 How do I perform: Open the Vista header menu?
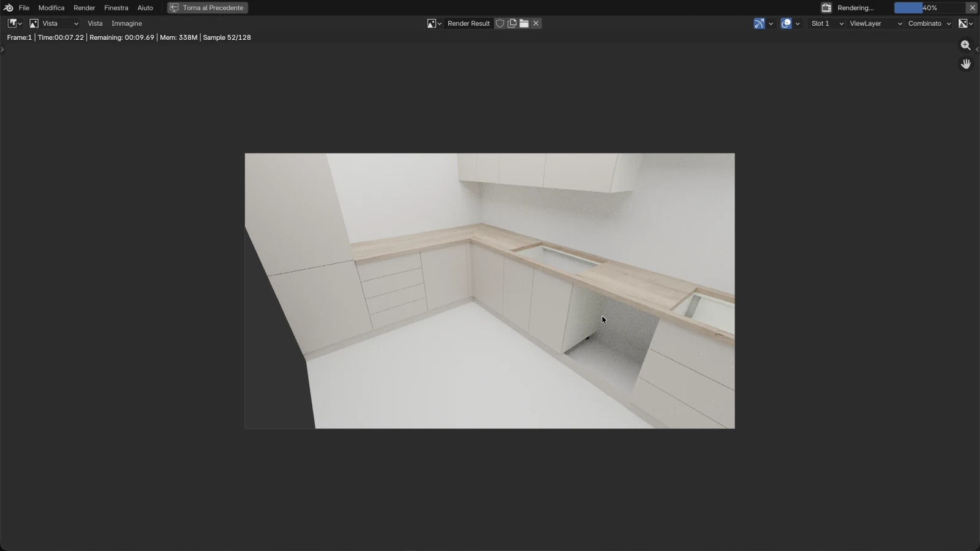95,23
